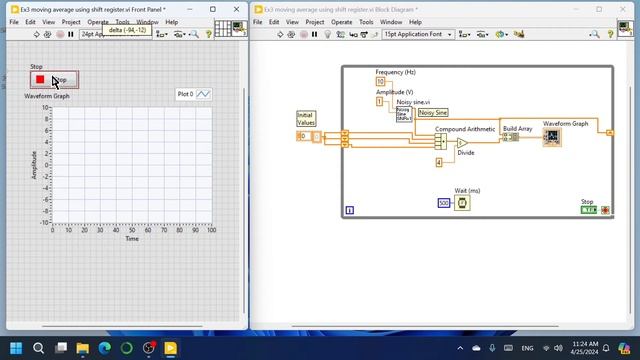The height and width of the screenshot is (360, 640).
Task: Open Tools menu in Block Diagram window
Action: coord(366,22)
